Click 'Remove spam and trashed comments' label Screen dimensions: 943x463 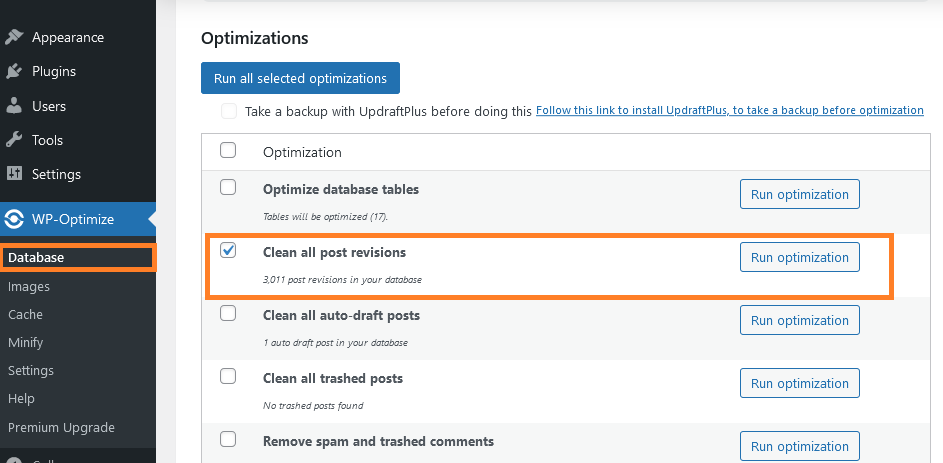pyautogui.click(x=378, y=441)
